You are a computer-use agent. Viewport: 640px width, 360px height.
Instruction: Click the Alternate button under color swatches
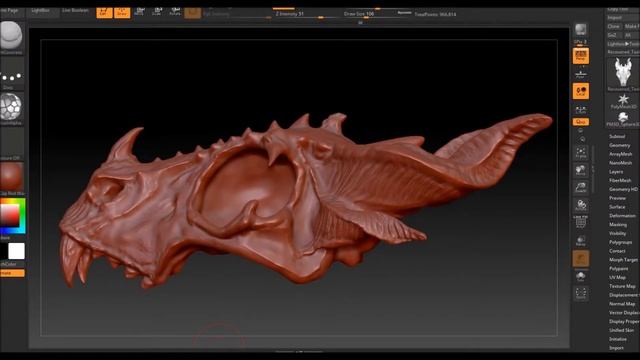12,273
